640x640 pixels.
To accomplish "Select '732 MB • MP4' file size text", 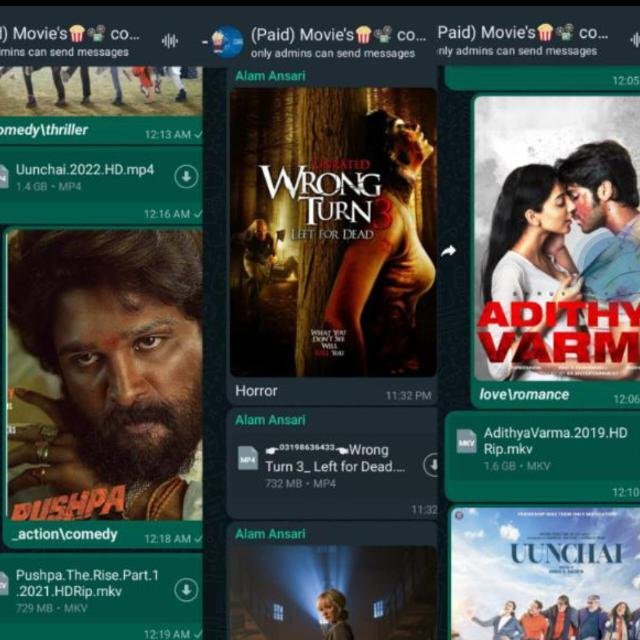I will click(x=300, y=484).
